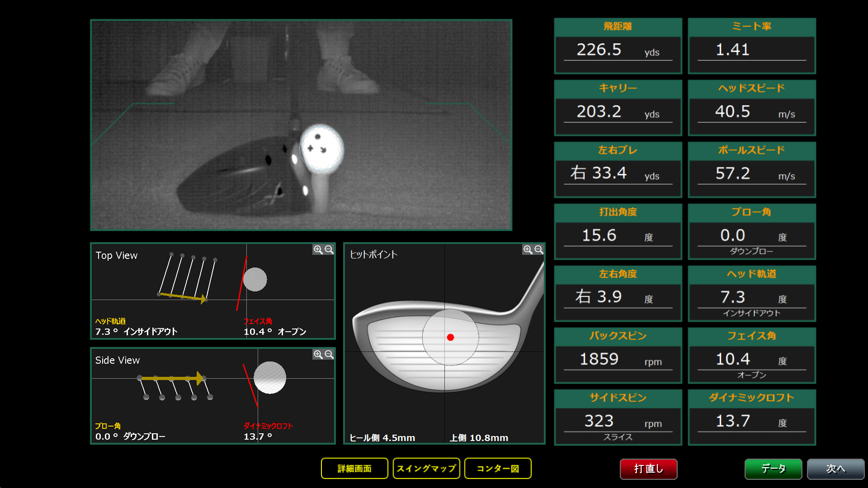Select the フェイス角 data tile
Image resolution: width=868 pixels, height=488 pixels.
[x=751, y=356]
